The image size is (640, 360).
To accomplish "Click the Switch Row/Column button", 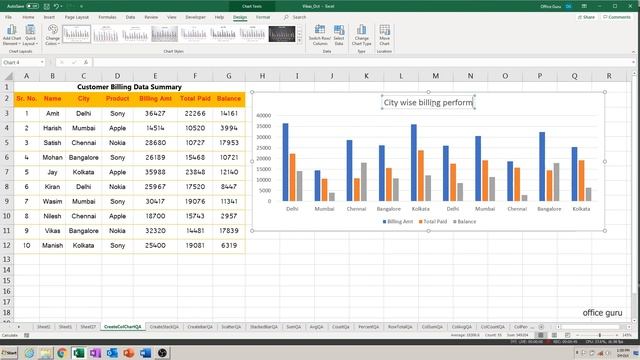I will coord(320,35).
